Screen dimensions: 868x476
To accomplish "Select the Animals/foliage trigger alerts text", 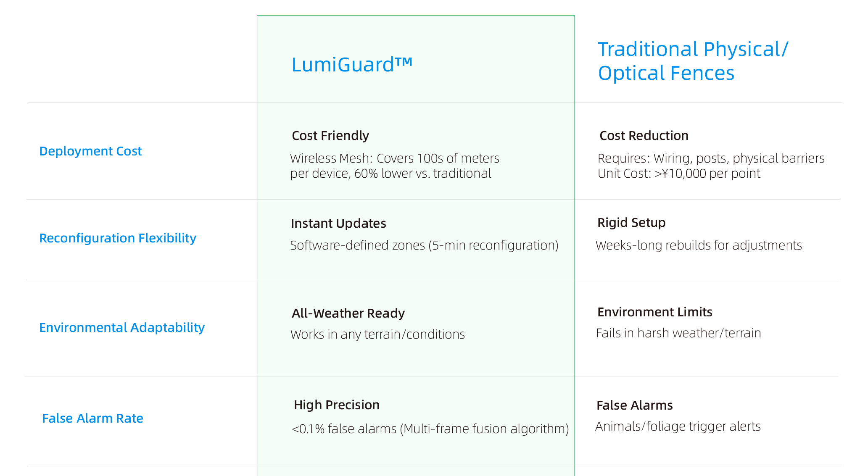I will [678, 426].
